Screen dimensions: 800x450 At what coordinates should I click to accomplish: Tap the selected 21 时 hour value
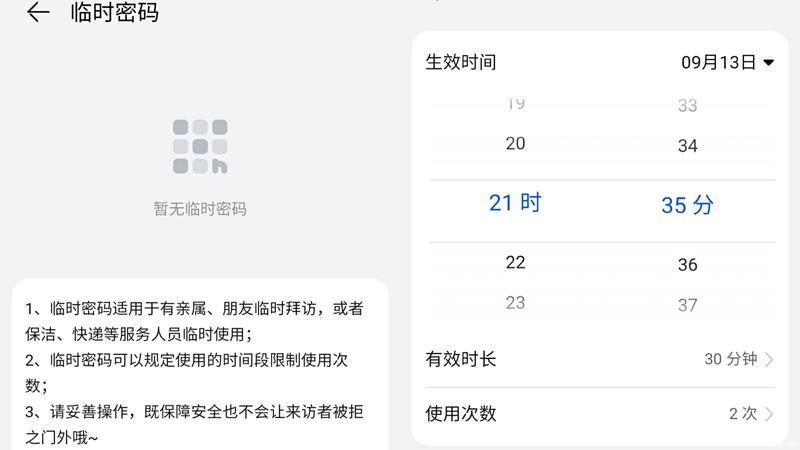tap(515, 203)
